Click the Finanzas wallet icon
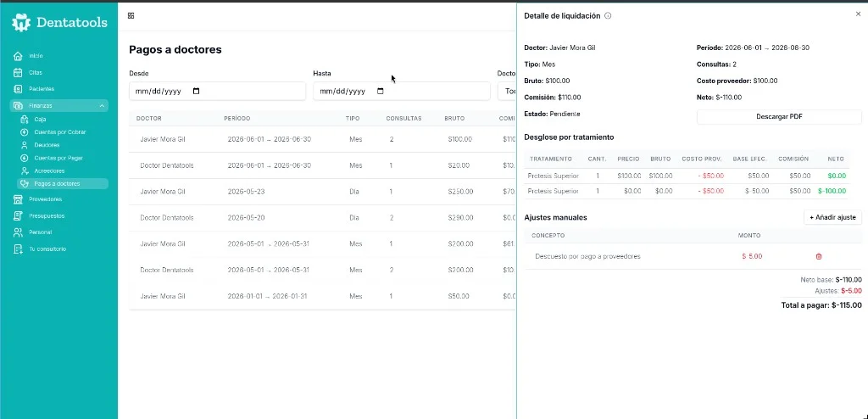 pyautogui.click(x=18, y=105)
